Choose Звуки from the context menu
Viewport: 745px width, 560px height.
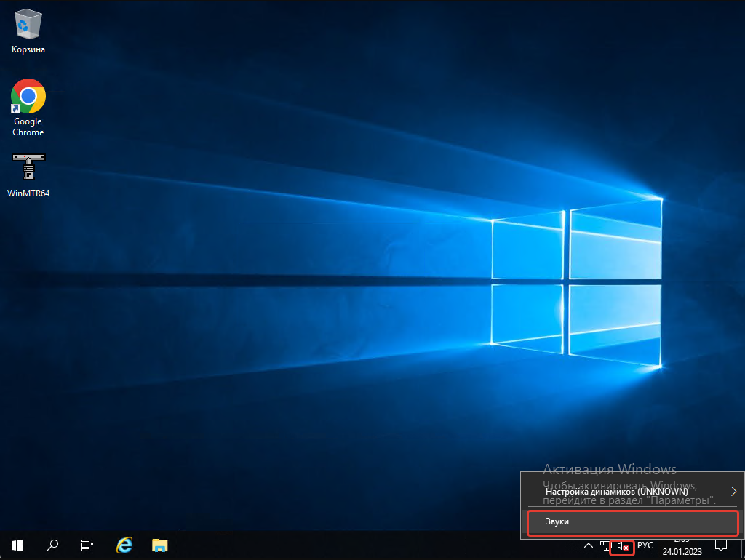pos(632,522)
